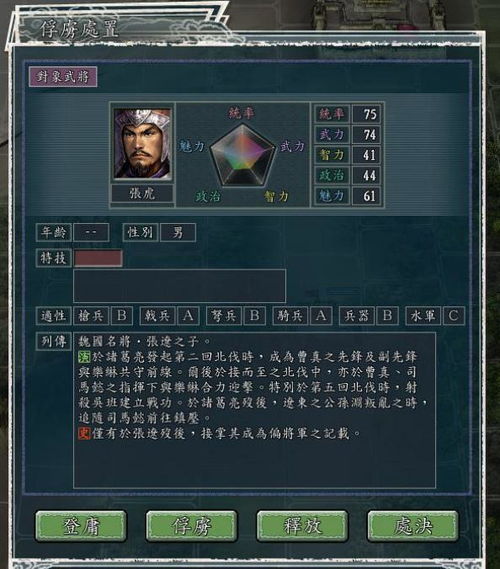Click the 登庸 recruit button
This screenshot has height=569, width=500.
pyautogui.click(x=81, y=526)
